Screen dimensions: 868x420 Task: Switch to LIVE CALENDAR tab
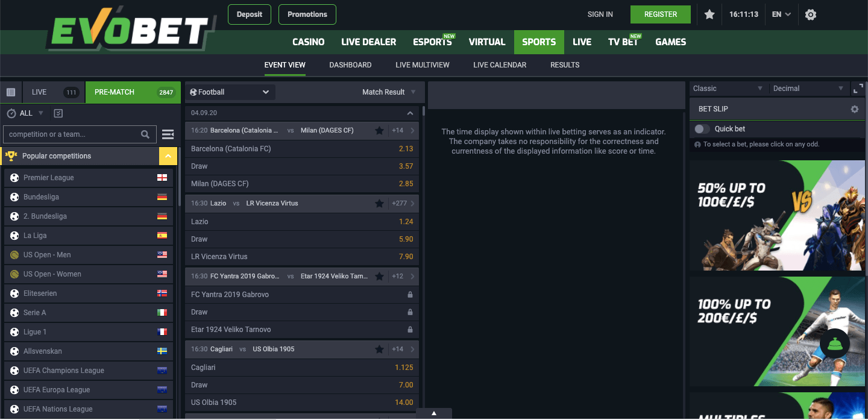[x=500, y=65]
